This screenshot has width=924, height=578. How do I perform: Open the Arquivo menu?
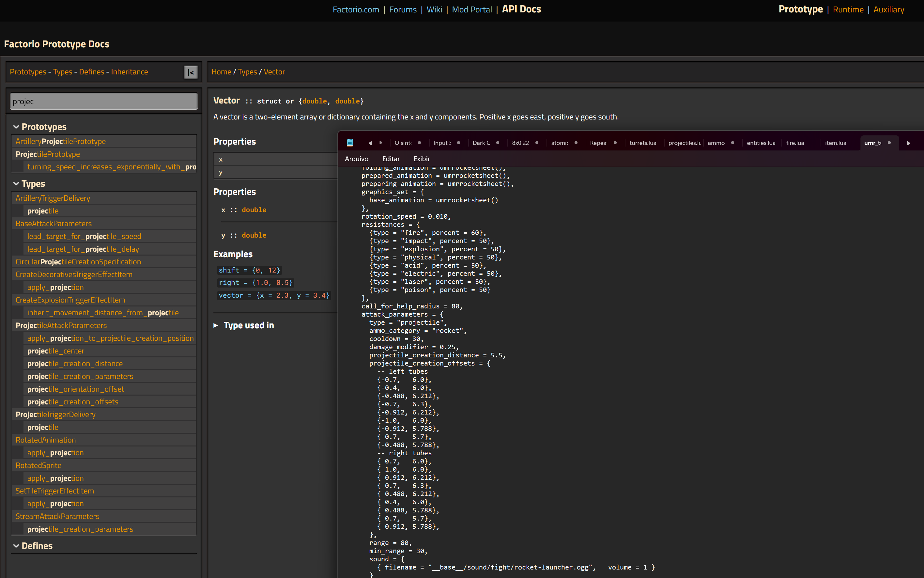[356, 159]
